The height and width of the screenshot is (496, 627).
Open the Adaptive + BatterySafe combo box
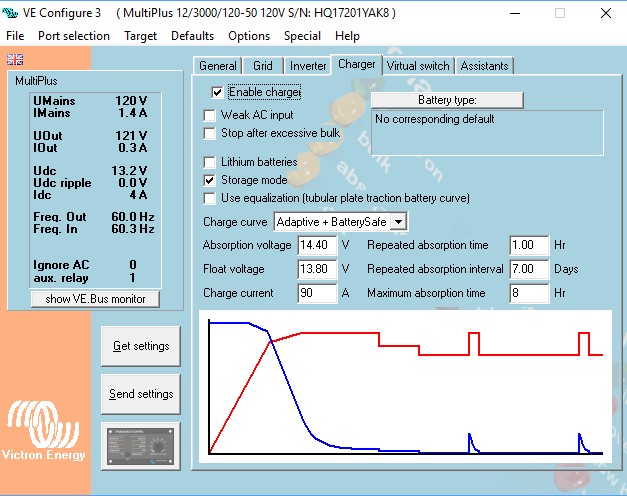tap(340, 222)
